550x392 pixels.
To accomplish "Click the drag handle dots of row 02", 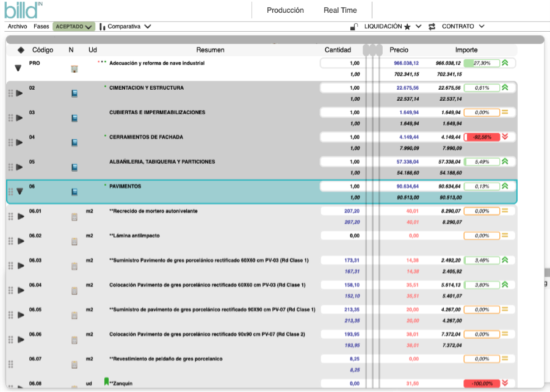I will click(x=10, y=93).
